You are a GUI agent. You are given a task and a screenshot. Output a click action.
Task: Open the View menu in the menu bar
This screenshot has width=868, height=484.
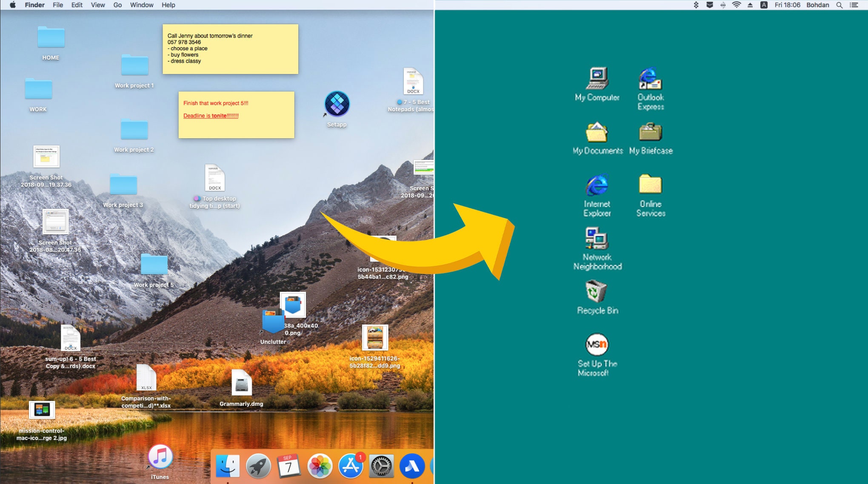[97, 5]
